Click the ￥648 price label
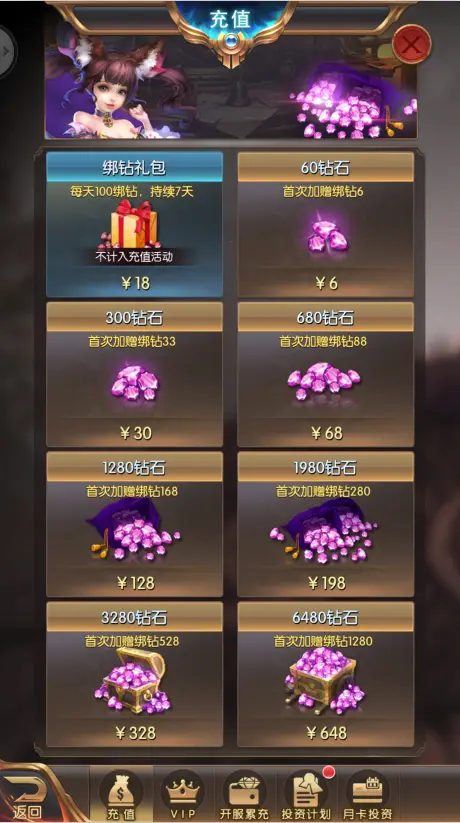This screenshot has height=823, width=460. pos(327,732)
